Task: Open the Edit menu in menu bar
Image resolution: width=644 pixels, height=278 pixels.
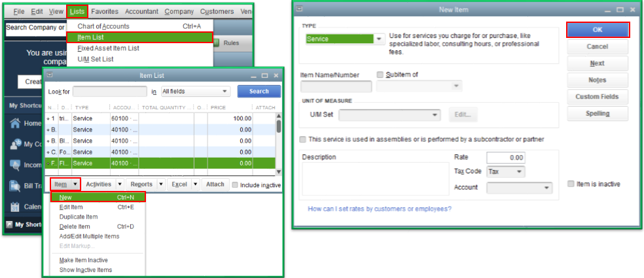Action: point(37,12)
